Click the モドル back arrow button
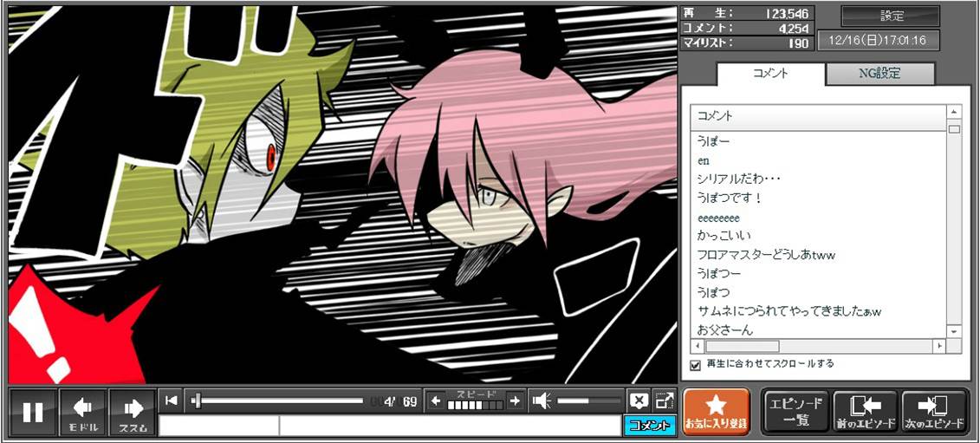The width and height of the screenshot is (980, 443). (83, 412)
